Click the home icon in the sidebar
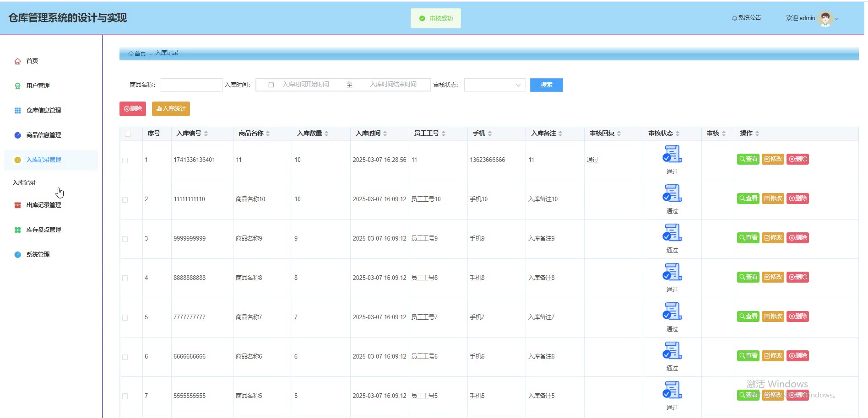Image resolution: width=868 pixels, height=418 pixels. [x=17, y=61]
